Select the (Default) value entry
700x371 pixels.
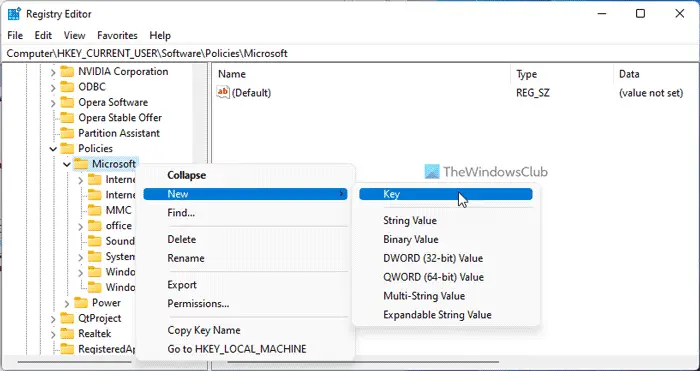[x=251, y=93]
